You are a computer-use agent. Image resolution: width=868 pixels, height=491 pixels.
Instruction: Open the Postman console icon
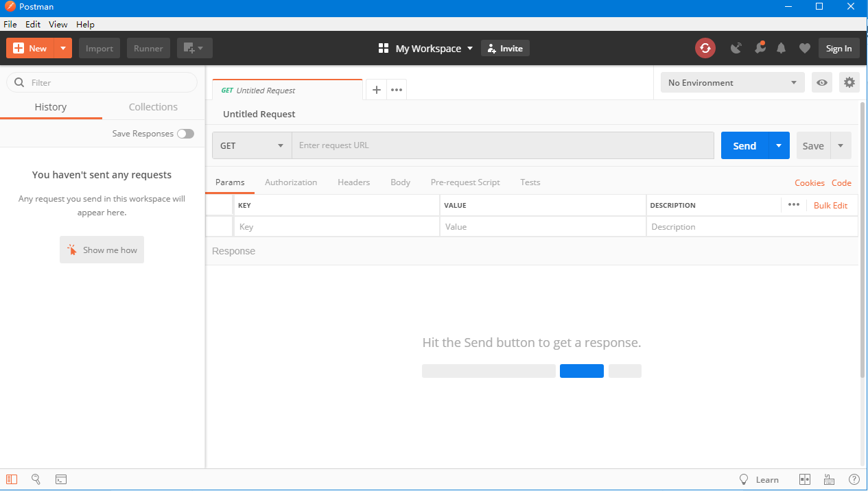tap(61, 479)
